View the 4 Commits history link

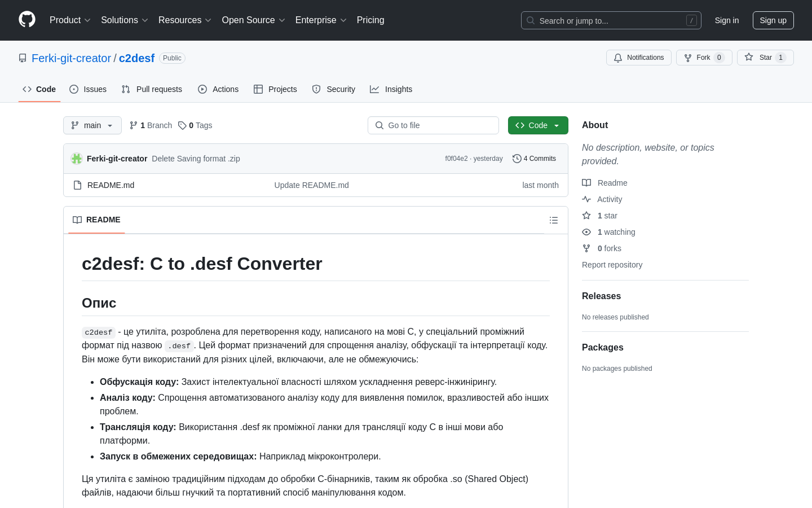coord(534,159)
